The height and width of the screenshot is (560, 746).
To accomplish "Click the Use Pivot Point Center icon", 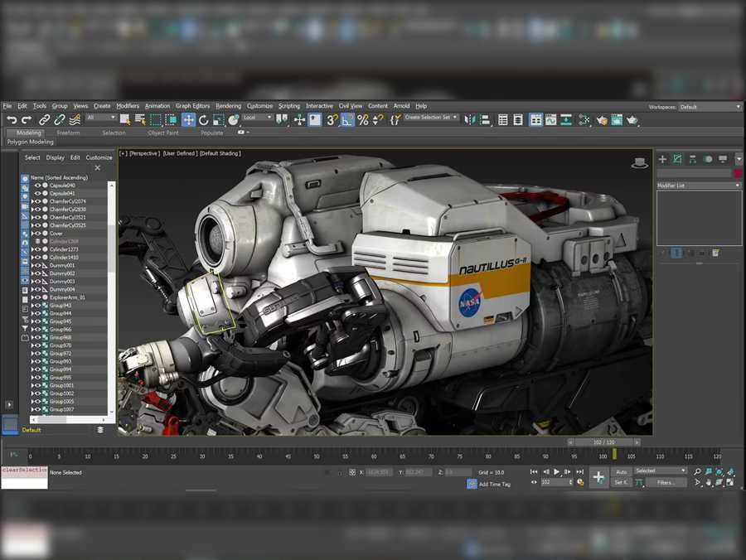I will pos(282,120).
